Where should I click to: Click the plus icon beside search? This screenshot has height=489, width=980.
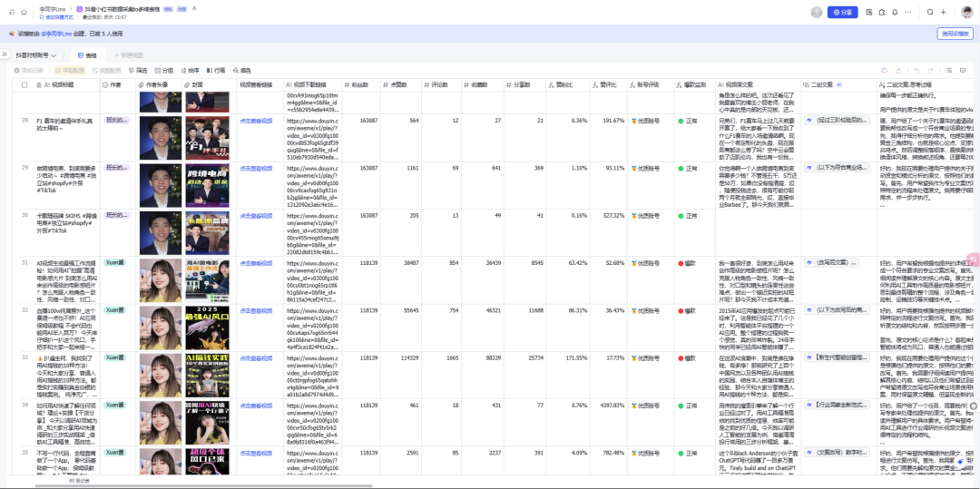(943, 12)
